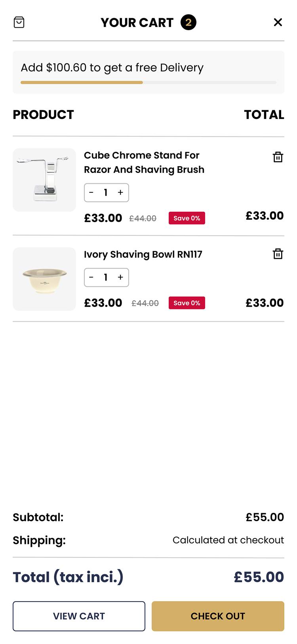Open the Cube Chrome Stand product image
Viewport: 297px width, 644px height.
[x=44, y=180]
